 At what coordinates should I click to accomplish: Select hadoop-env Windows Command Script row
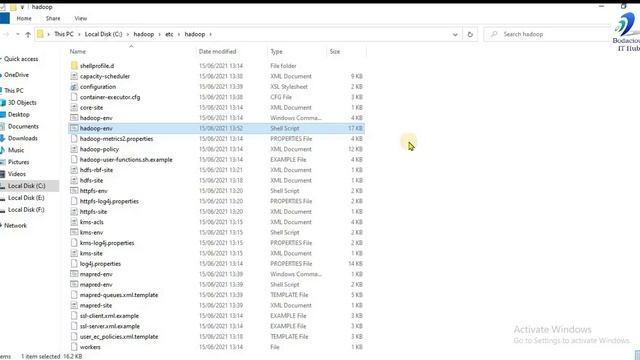point(216,118)
